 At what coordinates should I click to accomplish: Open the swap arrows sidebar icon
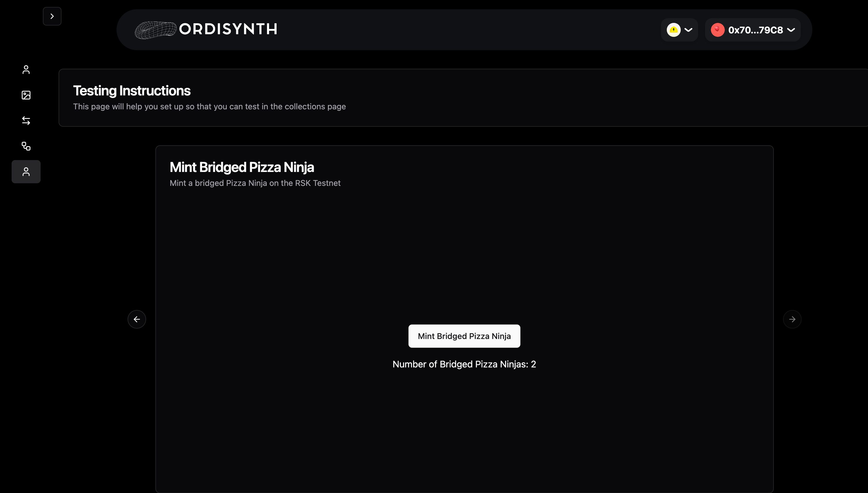coord(26,121)
